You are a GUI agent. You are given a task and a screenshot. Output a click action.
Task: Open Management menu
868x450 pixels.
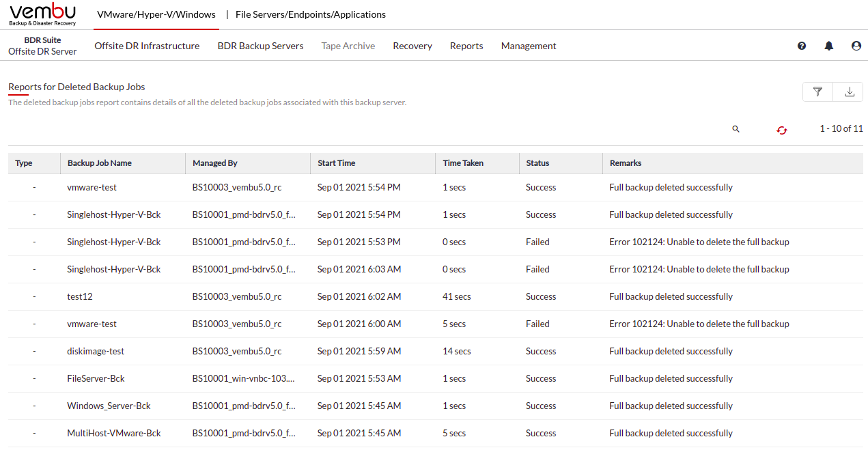529,46
